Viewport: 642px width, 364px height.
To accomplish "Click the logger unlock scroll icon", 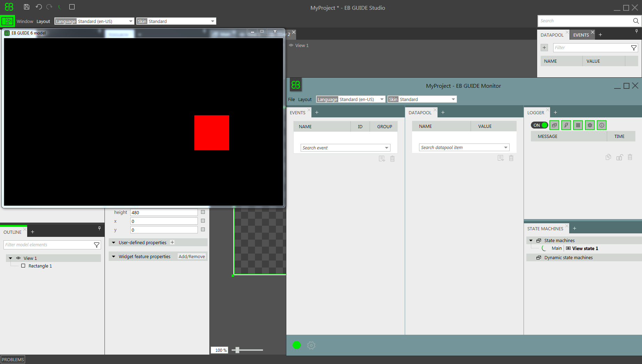I will click(619, 157).
